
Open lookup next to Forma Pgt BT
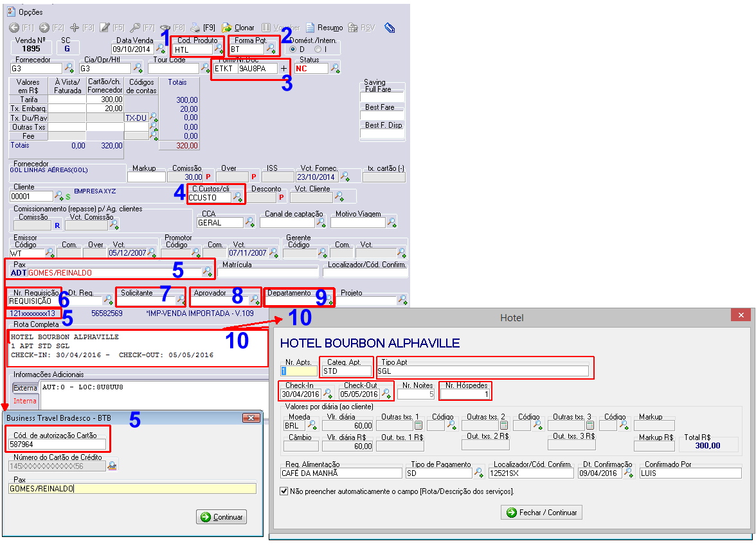(271, 49)
